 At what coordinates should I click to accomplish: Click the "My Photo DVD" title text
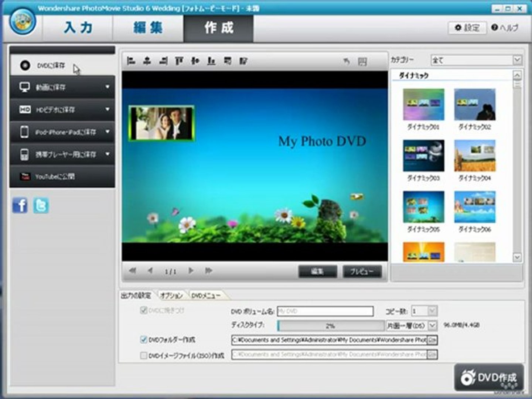pyautogui.click(x=322, y=141)
